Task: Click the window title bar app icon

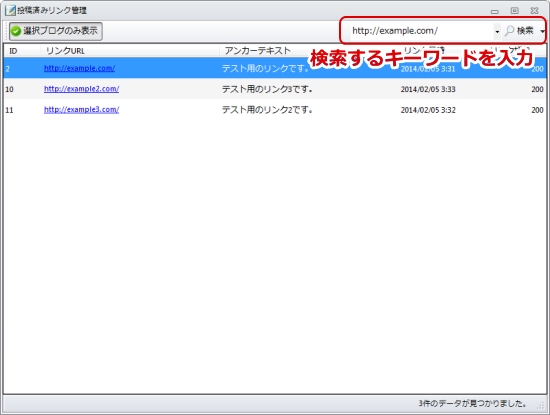Action: 10,11
